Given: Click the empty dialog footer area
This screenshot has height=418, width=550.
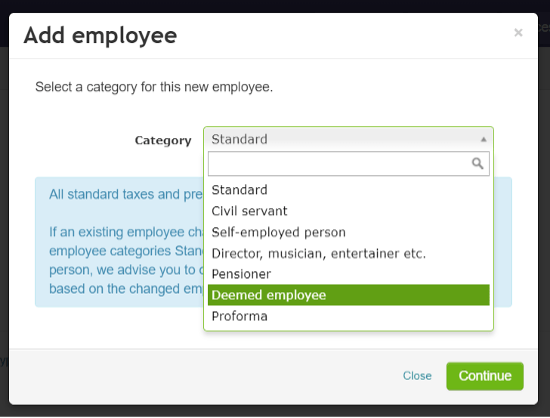Looking at the screenshot, I should coord(203,377).
